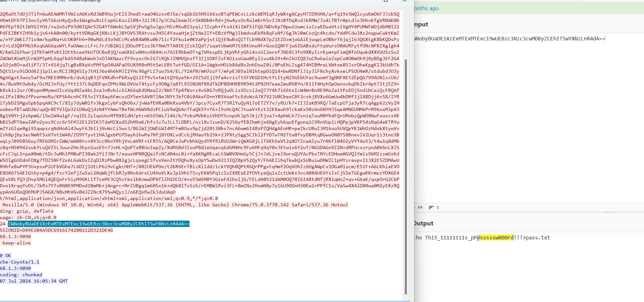Click '68.1.3:9090' just above 'keep-alive'
This screenshot has width=644, height=302.
click(16, 237)
